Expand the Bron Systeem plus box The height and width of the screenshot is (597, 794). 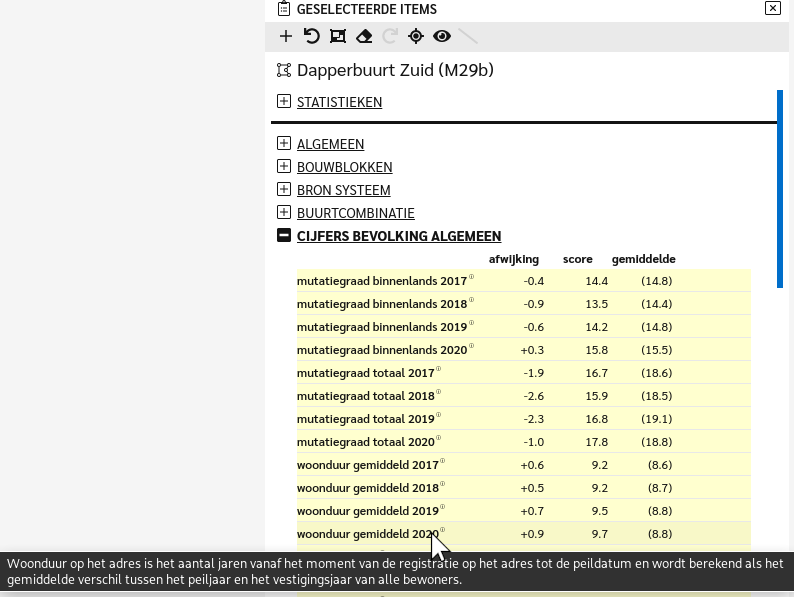284,189
